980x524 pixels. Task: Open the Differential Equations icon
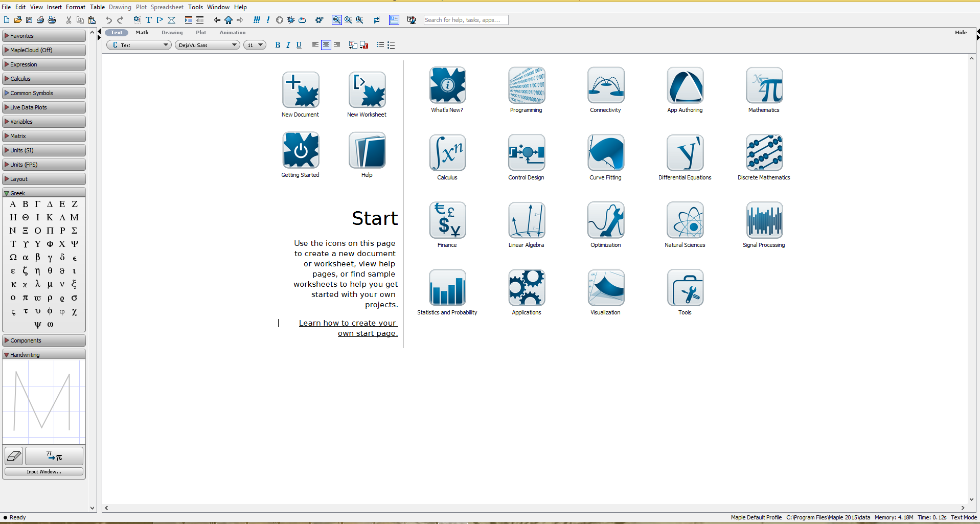pos(685,153)
